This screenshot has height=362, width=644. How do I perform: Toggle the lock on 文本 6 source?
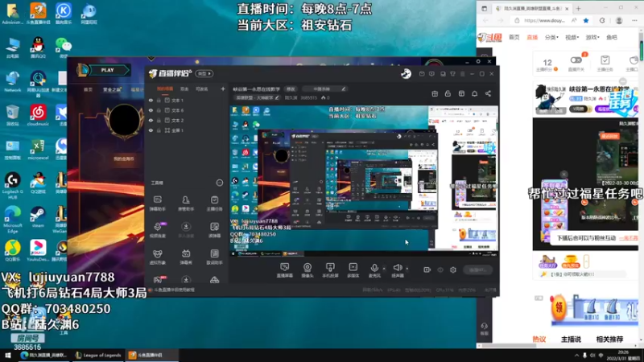click(x=159, y=110)
